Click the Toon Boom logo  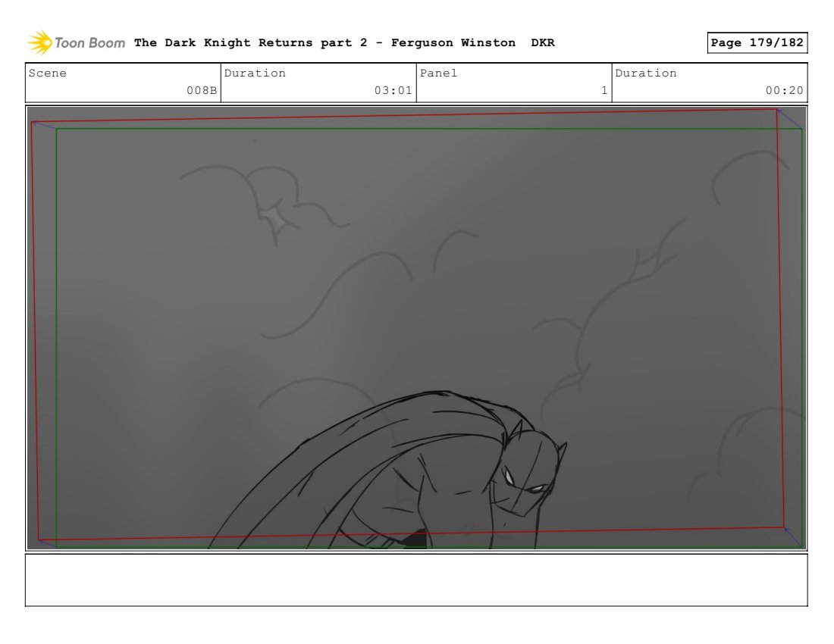pos(76,42)
